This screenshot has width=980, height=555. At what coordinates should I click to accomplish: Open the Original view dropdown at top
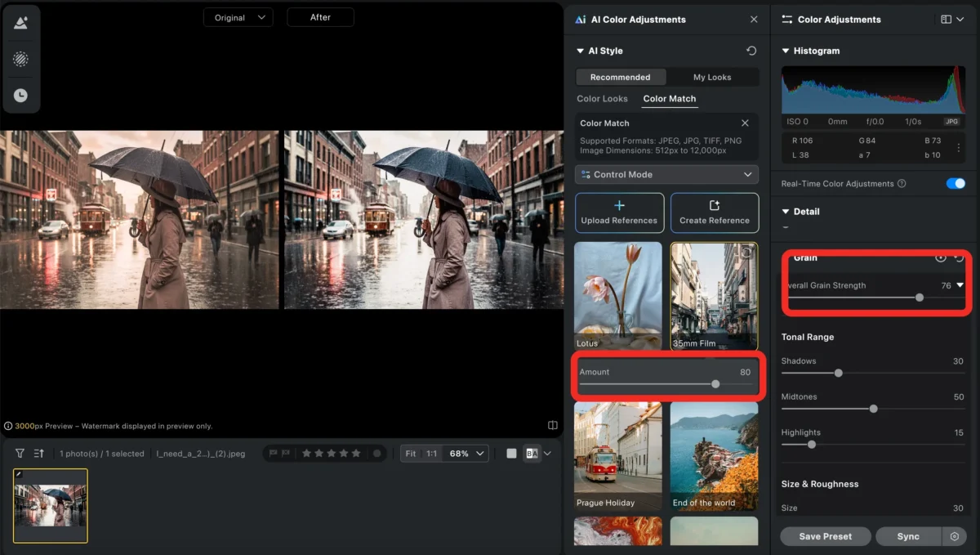pos(238,16)
